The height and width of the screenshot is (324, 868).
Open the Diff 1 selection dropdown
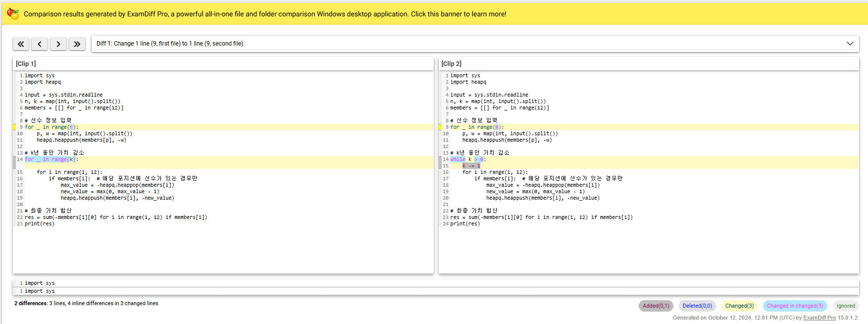coord(475,44)
